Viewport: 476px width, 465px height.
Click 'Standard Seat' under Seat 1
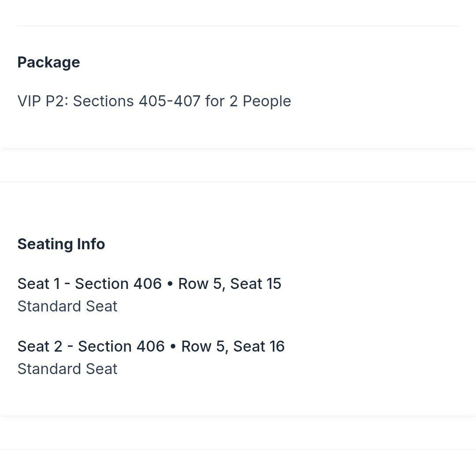coord(67,306)
